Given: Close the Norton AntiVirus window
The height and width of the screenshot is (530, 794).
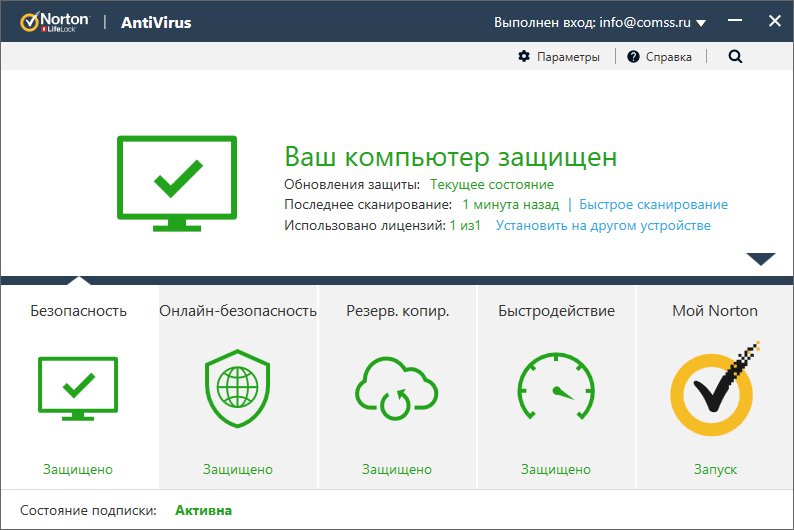Looking at the screenshot, I should click(774, 21).
